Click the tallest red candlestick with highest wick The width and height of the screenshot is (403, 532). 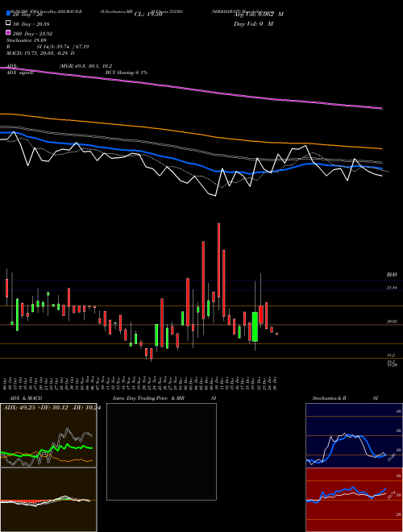pos(218,260)
